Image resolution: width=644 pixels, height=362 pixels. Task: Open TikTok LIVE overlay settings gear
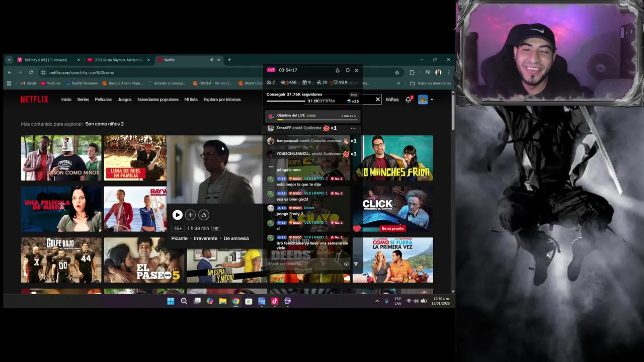pyautogui.click(x=347, y=70)
